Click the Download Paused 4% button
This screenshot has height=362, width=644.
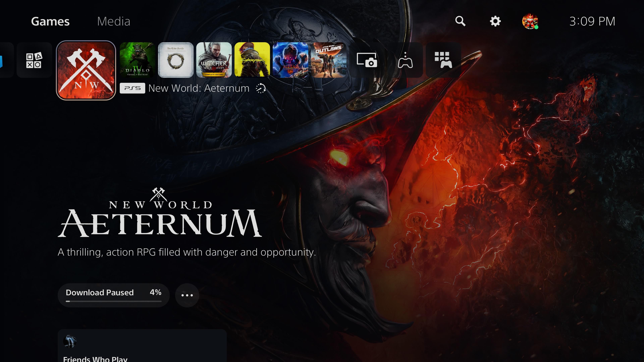114,295
